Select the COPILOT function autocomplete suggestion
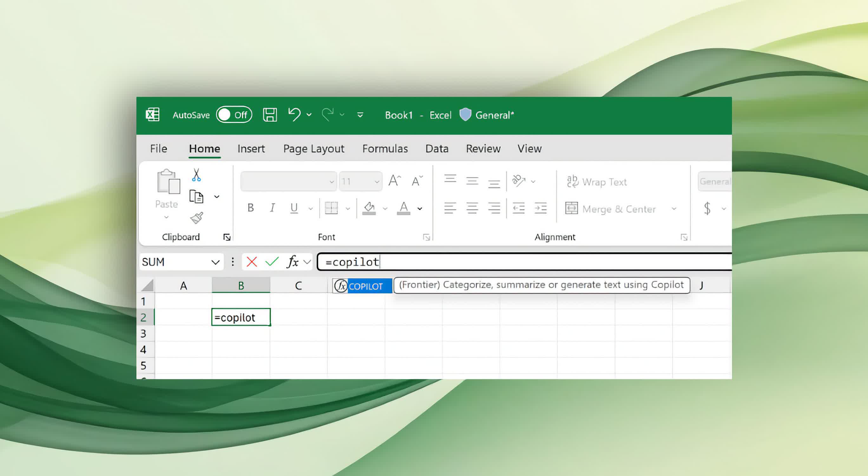This screenshot has height=476, width=868. click(x=366, y=285)
